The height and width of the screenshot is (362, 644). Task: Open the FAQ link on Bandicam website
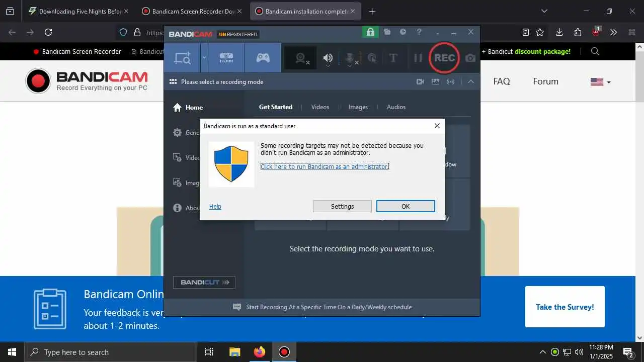502,81
